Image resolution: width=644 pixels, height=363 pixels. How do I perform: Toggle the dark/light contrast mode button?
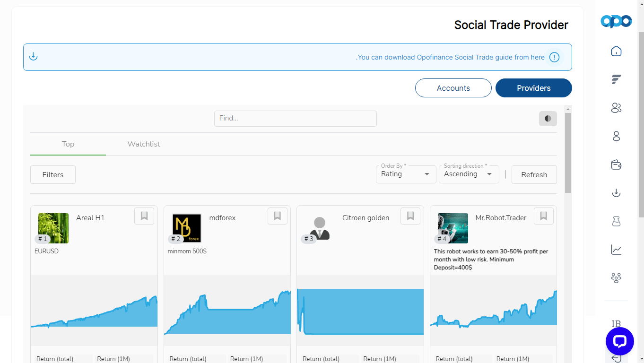548,119
